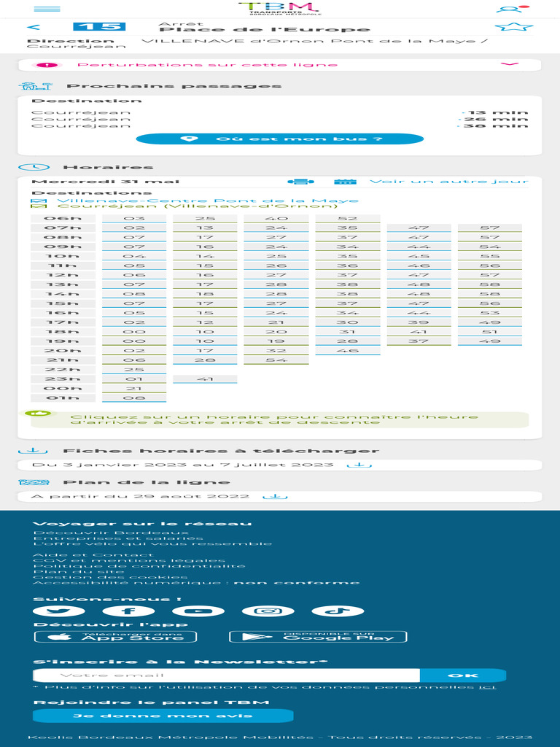Open the Twitter social icon
The height and width of the screenshot is (747, 560).
click(59, 611)
